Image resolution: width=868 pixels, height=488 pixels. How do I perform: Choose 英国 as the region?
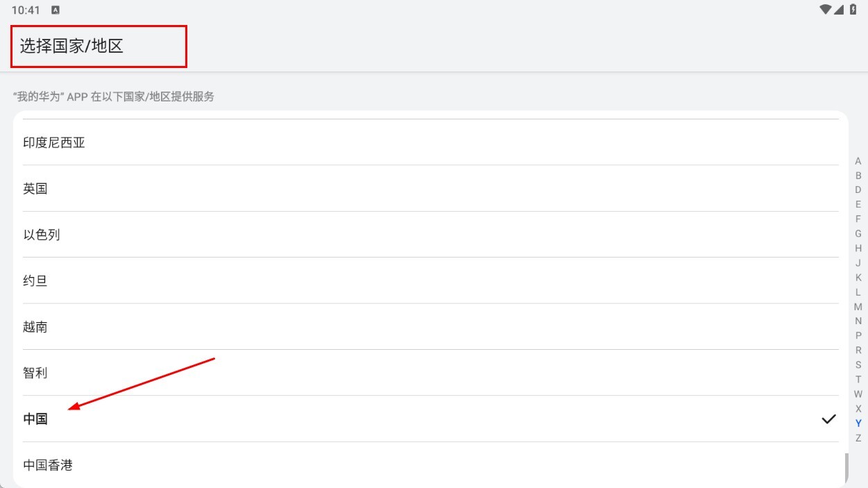point(35,189)
